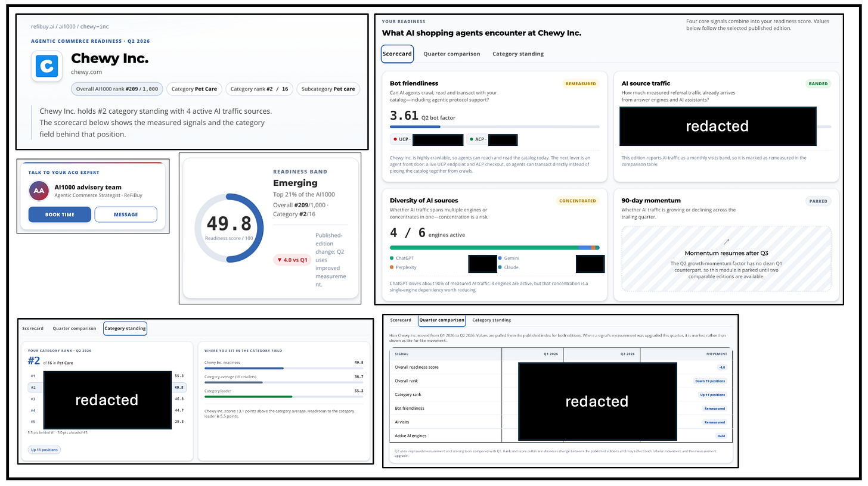Select the Gemini legend color dot
The height and width of the screenshot is (486, 868).
[x=500, y=258]
